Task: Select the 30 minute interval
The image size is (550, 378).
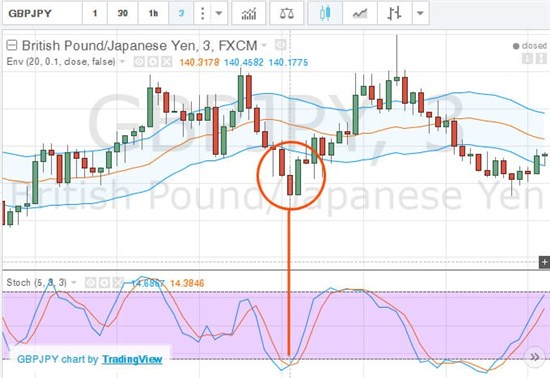Action: click(122, 13)
